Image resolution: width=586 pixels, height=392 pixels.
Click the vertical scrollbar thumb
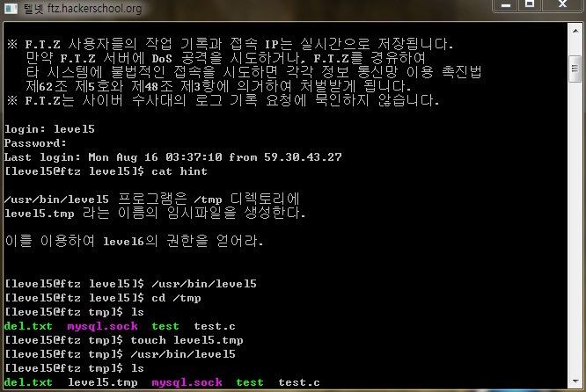575,69
